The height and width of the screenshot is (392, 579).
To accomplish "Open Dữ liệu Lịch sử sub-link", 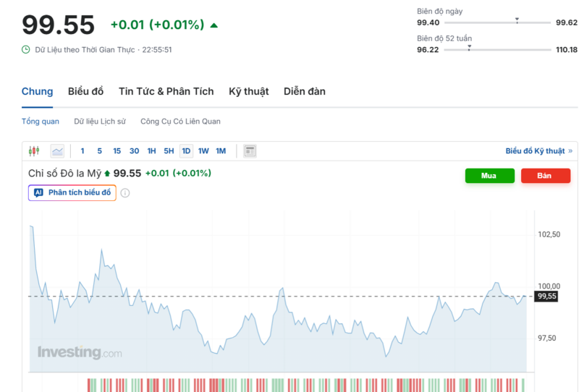I will point(100,122).
